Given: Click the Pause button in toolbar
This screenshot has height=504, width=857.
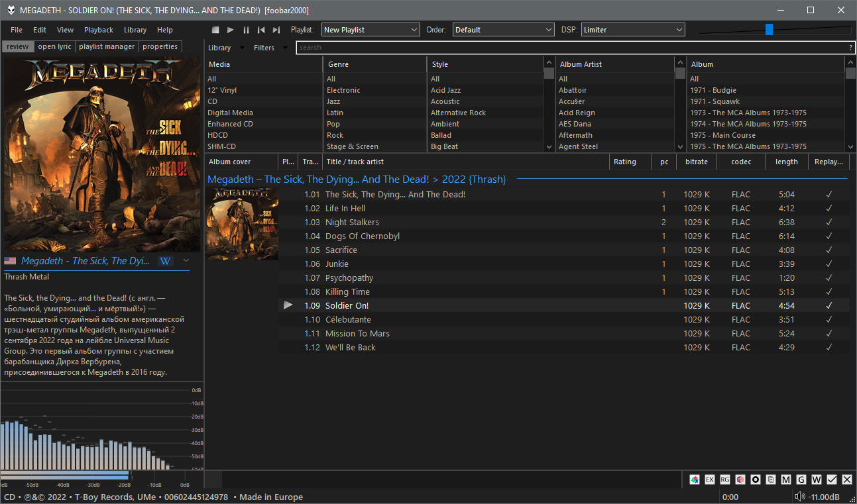Looking at the screenshot, I should pyautogui.click(x=246, y=30).
